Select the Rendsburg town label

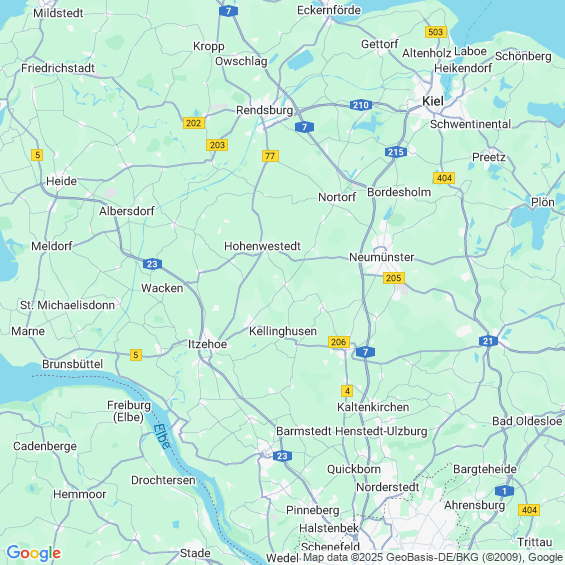(x=264, y=110)
